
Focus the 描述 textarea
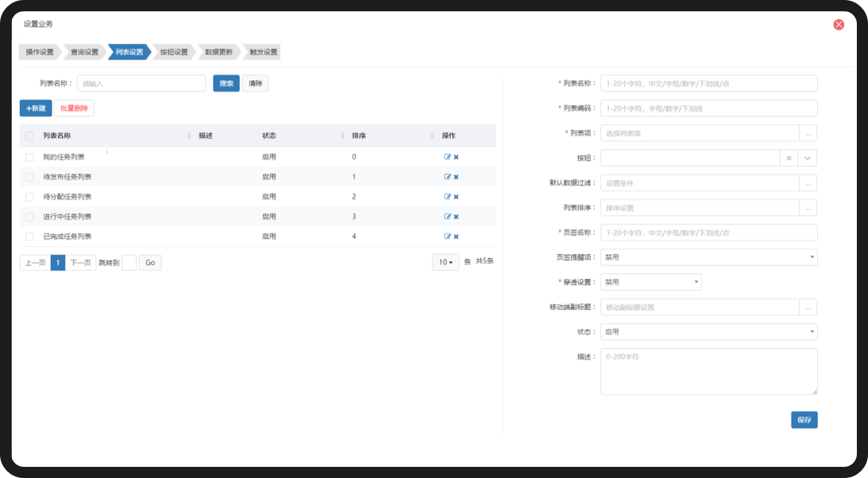709,372
